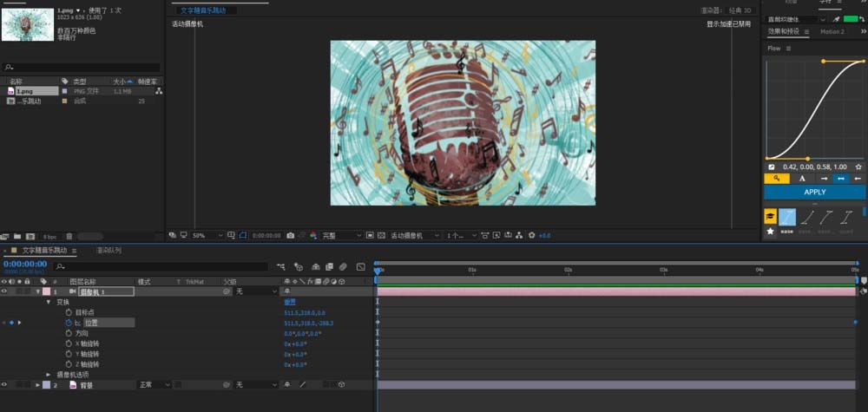This screenshot has width=868, height=412.
Task: Expand the 摄像机选项 group
Action: 49,374
